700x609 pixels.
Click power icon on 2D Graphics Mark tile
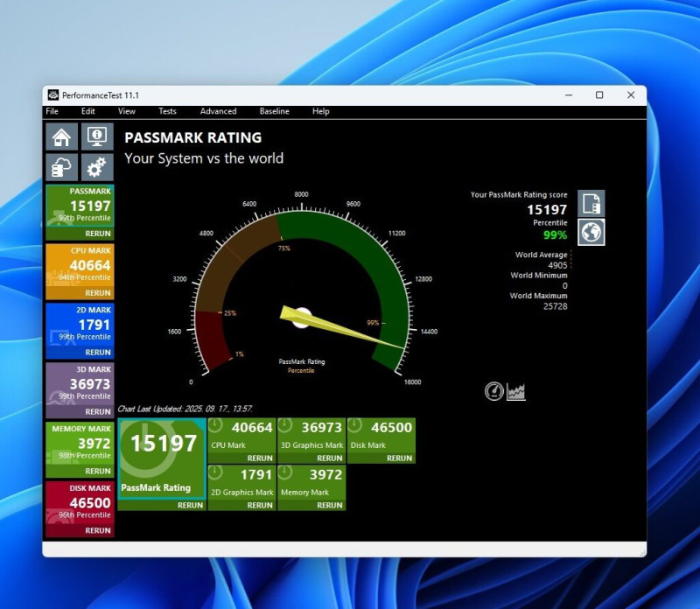[215, 472]
